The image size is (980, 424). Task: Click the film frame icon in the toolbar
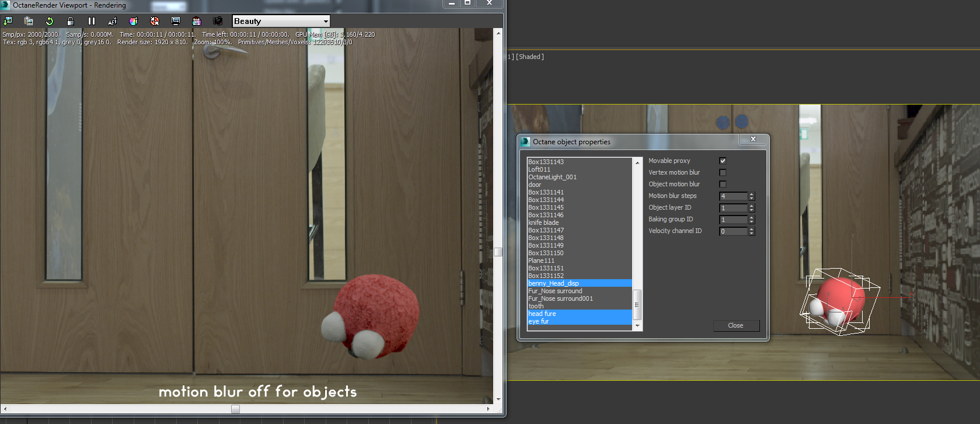click(x=197, y=21)
